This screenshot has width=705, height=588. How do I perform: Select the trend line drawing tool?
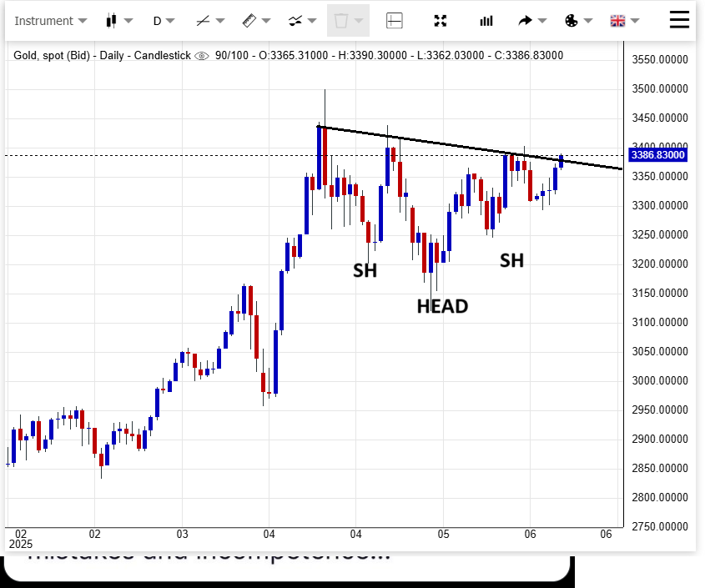point(203,21)
